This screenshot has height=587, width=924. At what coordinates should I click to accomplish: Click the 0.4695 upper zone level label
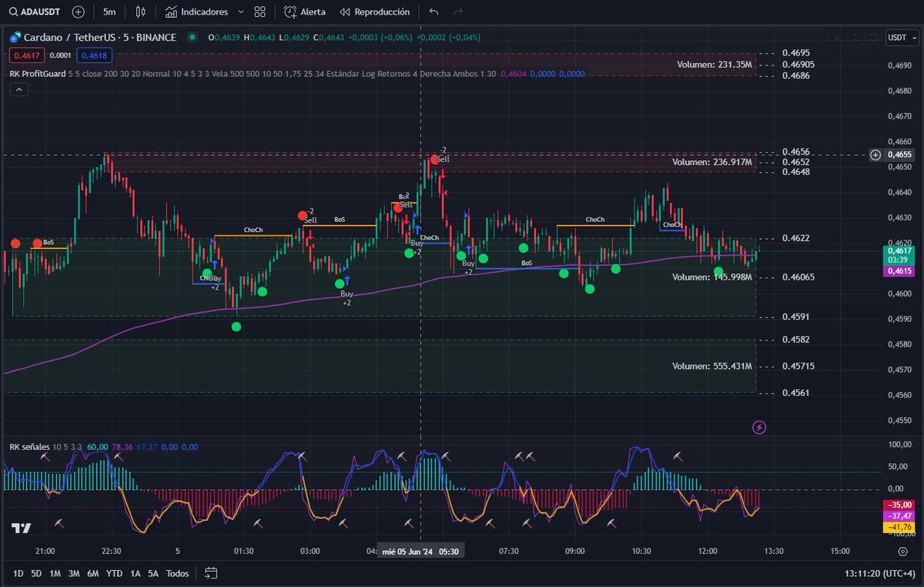click(795, 53)
